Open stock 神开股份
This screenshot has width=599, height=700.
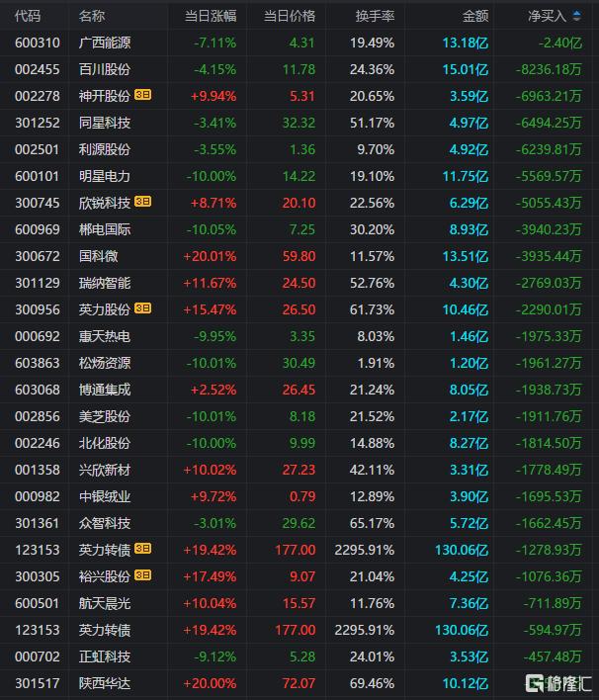(x=105, y=97)
